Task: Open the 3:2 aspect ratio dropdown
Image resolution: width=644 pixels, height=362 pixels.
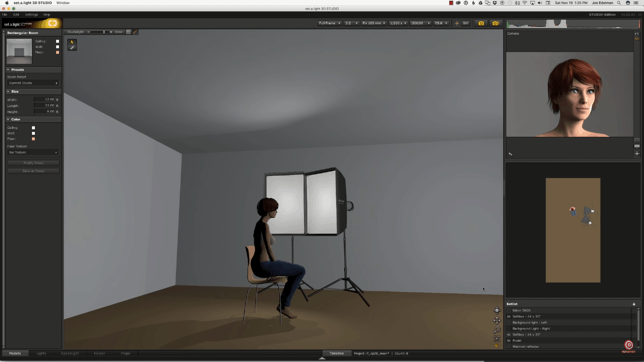Action: tap(351, 23)
